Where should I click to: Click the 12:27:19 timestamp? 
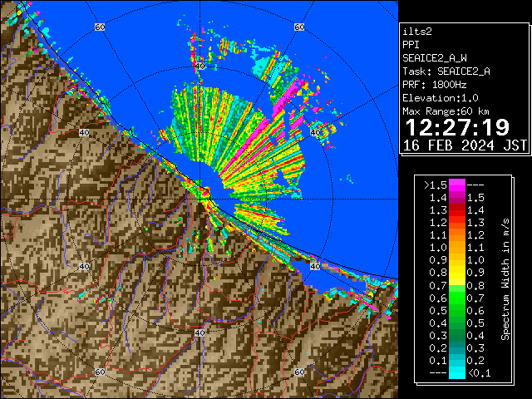tap(457, 127)
